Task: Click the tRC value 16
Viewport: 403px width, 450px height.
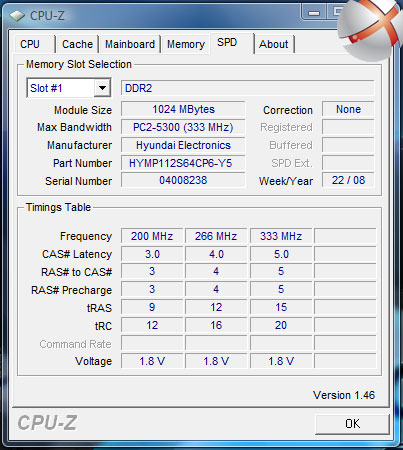Action: coord(216,325)
